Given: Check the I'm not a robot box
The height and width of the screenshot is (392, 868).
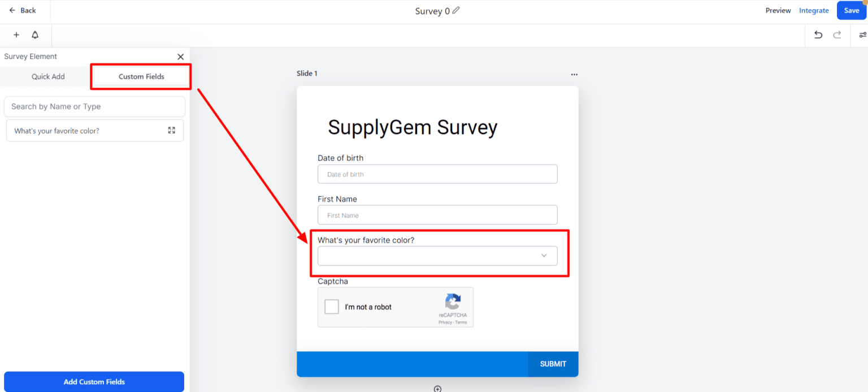Looking at the screenshot, I should [x=332, y=307].
